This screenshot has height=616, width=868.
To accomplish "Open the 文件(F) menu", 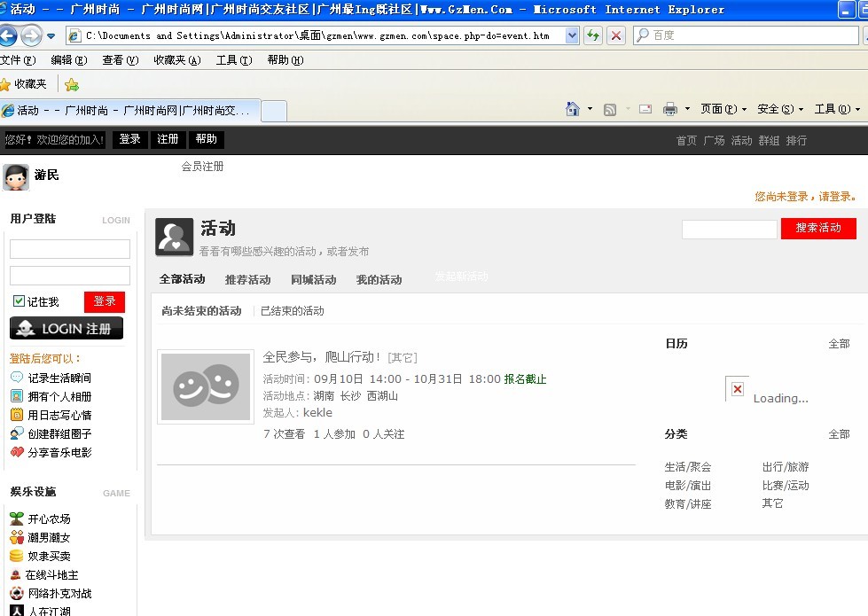I will click(18, 59).
